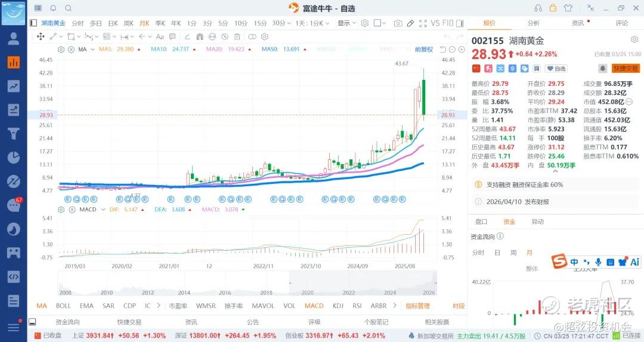Open the stock panel settings gear
Image resolution: width=644 pixels, height=342 pixels.
[x=634, y=39]
